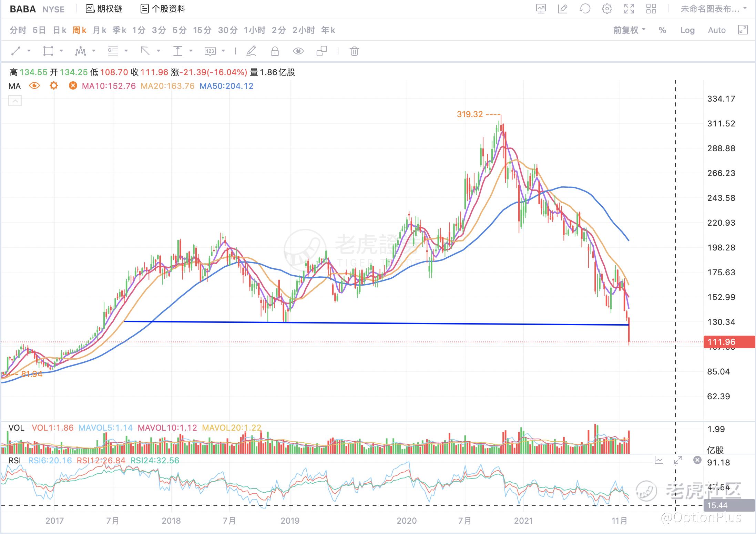Viewport: 756px width, 534px height.
Task: Expand the rectangle shape tool options
Action: tap(61, 51)
